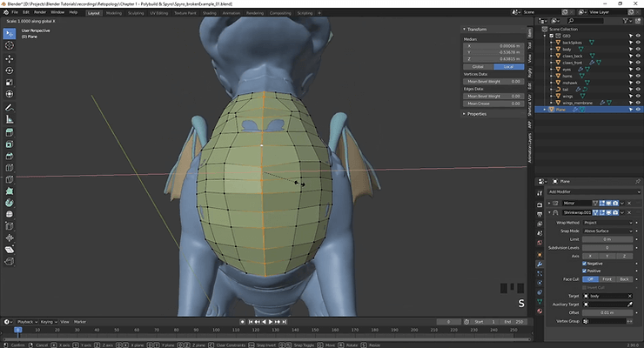644x348 pixels.
Task: Remove the Mirror modifier
Action: point(629,203)
